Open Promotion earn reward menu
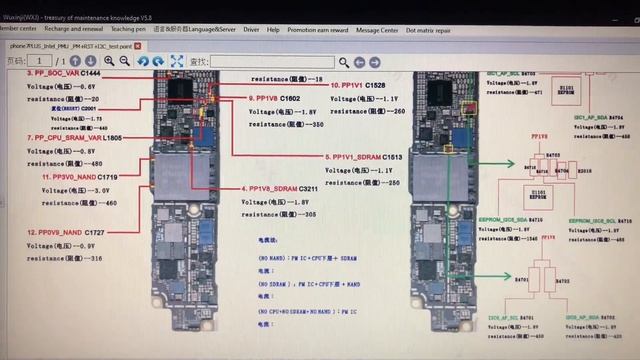 318,30
